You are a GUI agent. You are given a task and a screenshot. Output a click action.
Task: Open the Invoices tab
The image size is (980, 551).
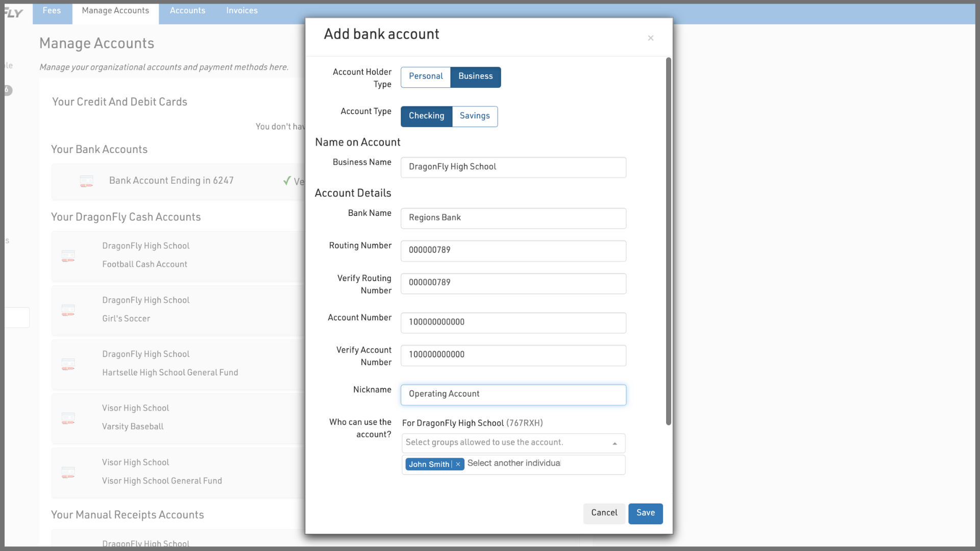click(241, 11)
